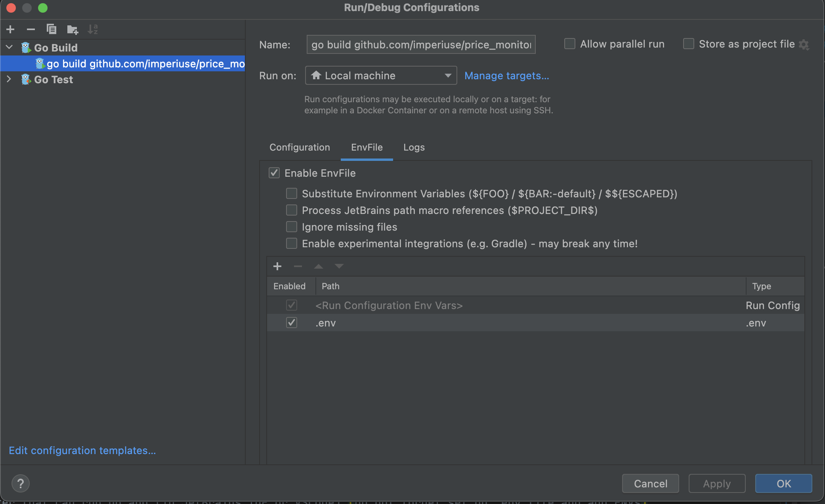The image size is (825, 504).
Task: Switch to the Configuration tab
Action: tap(300, 147)
